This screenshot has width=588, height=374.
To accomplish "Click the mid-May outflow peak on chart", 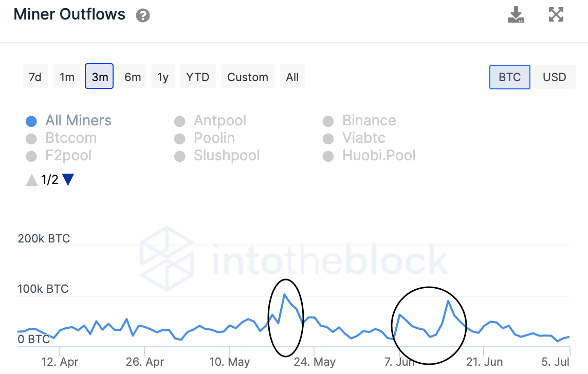I will pyautogui.click(x=284, y=294).
